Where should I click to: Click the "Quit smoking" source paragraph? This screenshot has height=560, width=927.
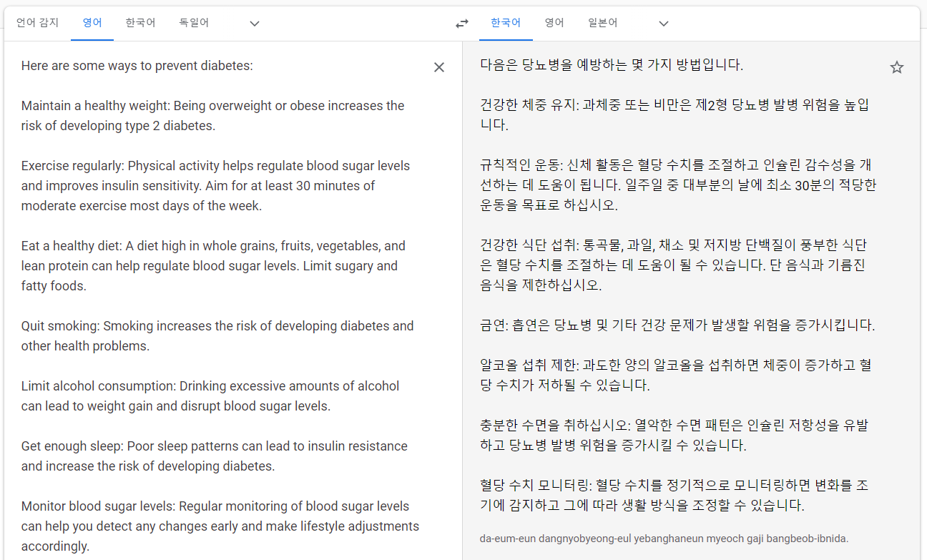click(x=217, y=336)
